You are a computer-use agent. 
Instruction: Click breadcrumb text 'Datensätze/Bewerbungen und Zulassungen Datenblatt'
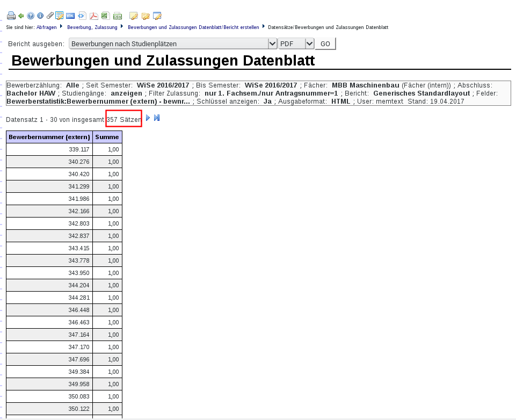(x=328, y=27)
